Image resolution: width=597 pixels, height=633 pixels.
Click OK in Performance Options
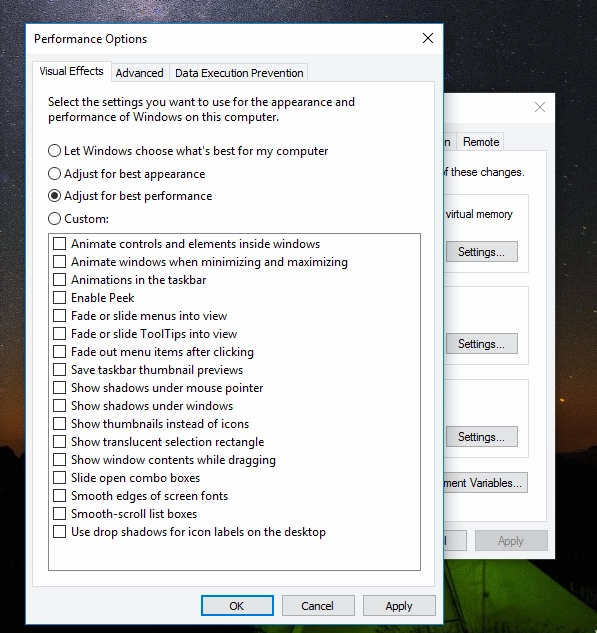(237, 606)
